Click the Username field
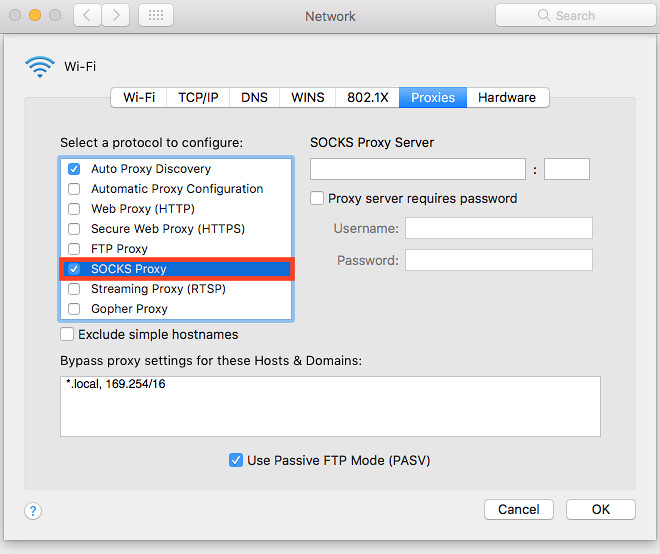Viewport: 660px width, 554px height. (x=499, y=228)
